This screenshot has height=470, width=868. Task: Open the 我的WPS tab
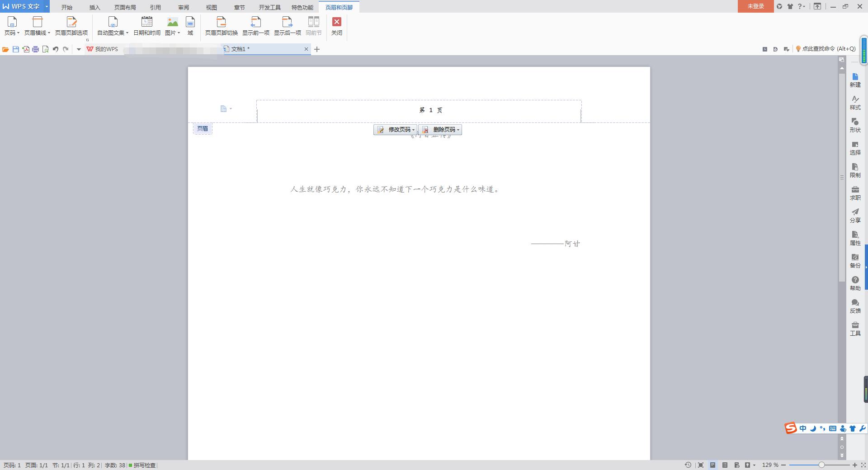coord(103,49)
